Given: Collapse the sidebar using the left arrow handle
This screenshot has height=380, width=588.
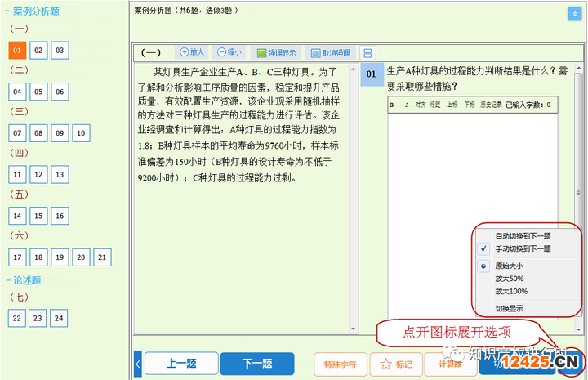Looking at the screenshot, I should coord(137,363).
